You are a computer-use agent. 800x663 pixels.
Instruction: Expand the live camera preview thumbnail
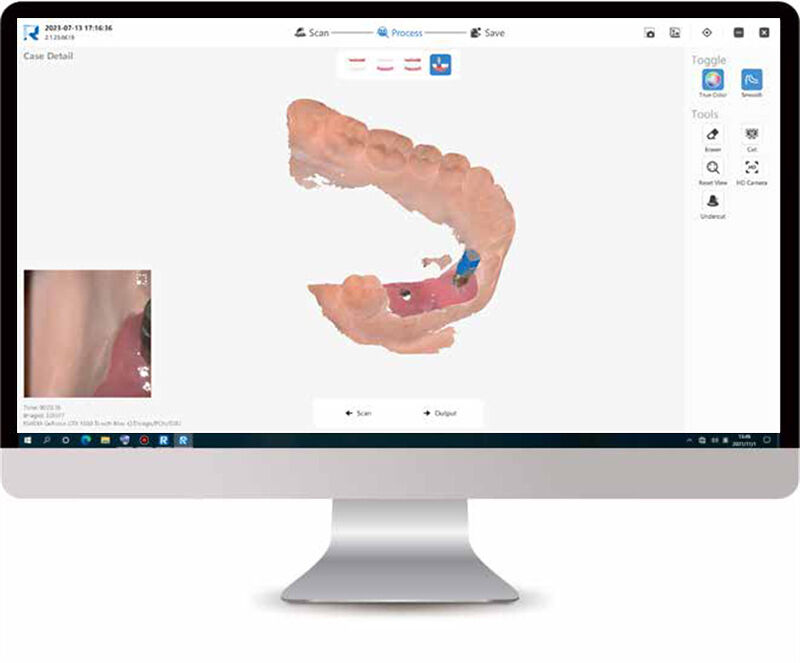(x=142, y=279)
